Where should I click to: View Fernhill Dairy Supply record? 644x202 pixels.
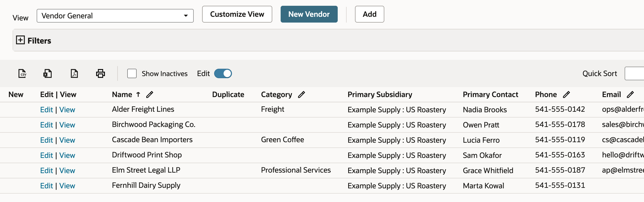67,186
